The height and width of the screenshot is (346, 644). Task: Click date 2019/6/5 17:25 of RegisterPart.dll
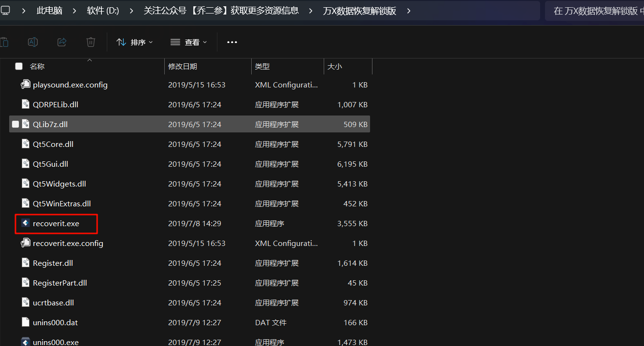[195, 283]
